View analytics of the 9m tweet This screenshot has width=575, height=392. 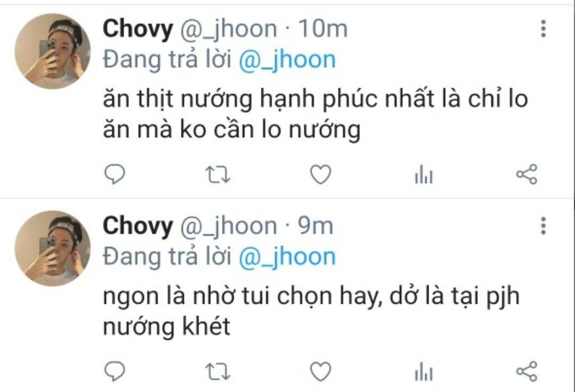pos(424,371)
